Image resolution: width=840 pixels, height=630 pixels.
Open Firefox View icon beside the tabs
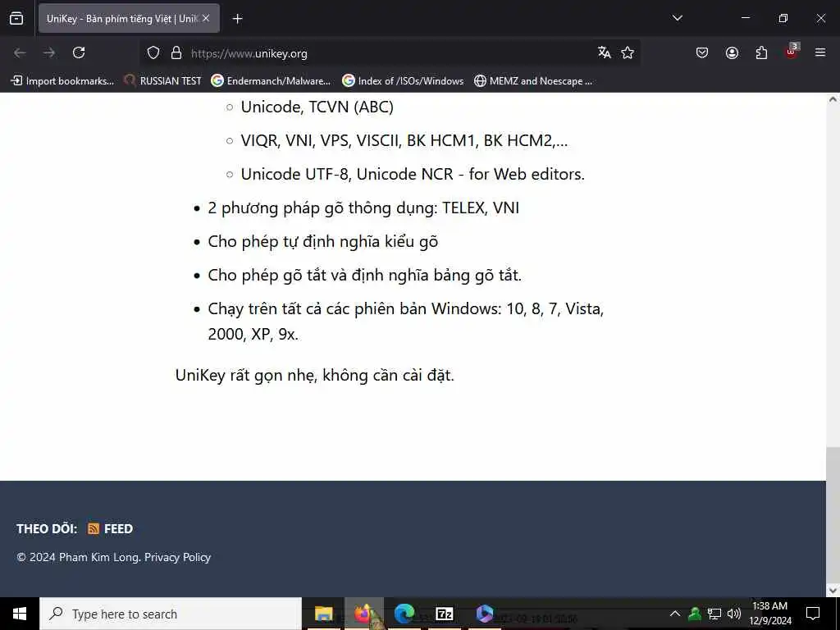[16, 18]
